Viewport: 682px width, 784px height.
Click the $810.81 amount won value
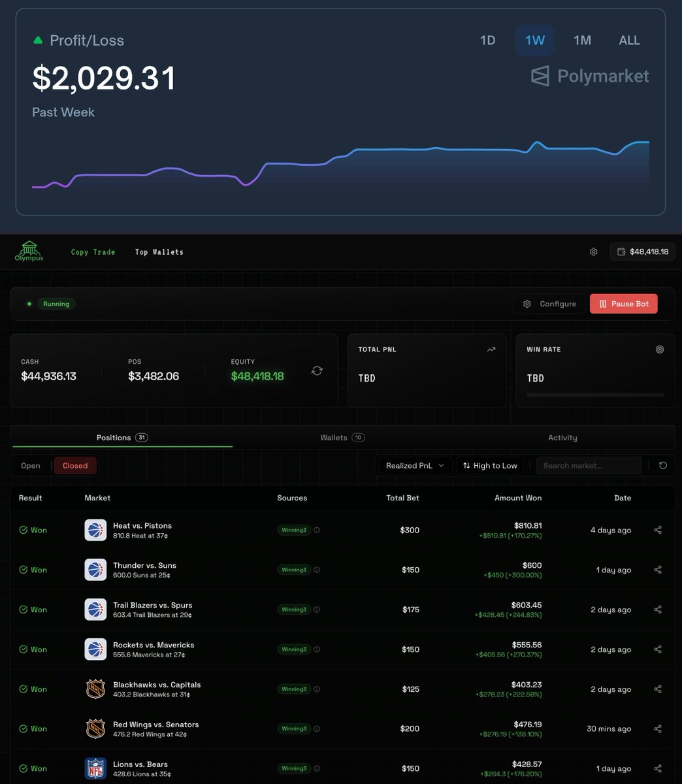528,525
